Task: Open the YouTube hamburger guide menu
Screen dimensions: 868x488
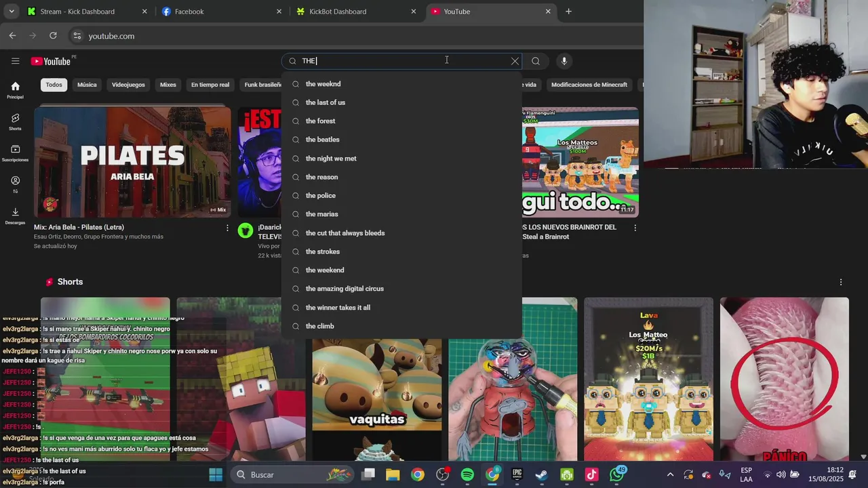Action: (15, 61)
